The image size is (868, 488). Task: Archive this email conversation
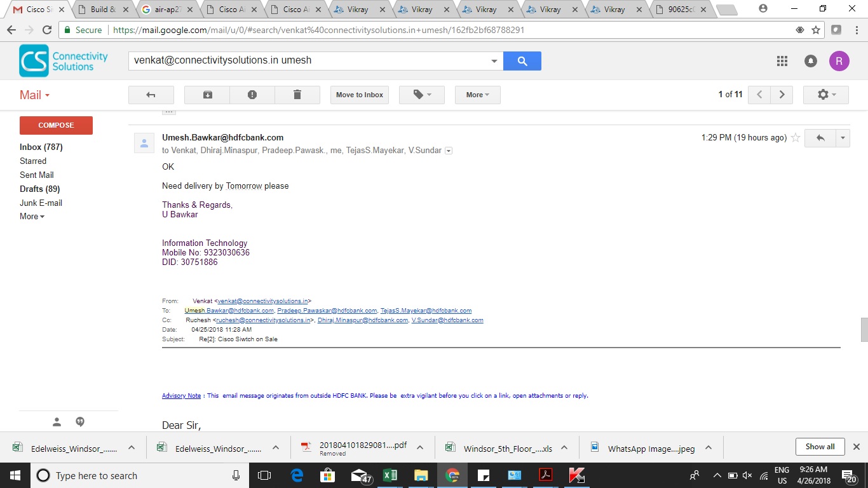click(207, 95)
